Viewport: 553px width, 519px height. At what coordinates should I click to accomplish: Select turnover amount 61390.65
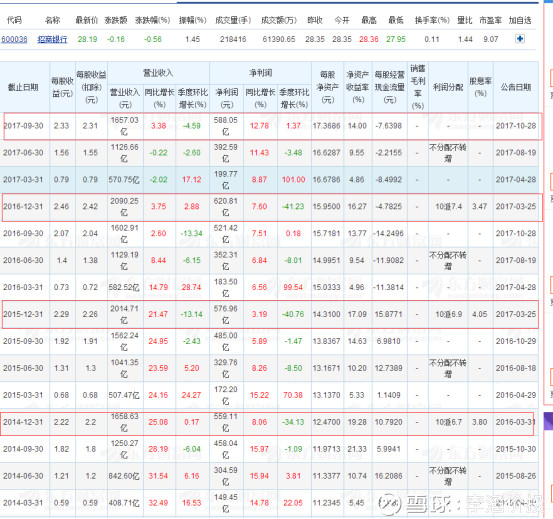click(x=279, y=39)
